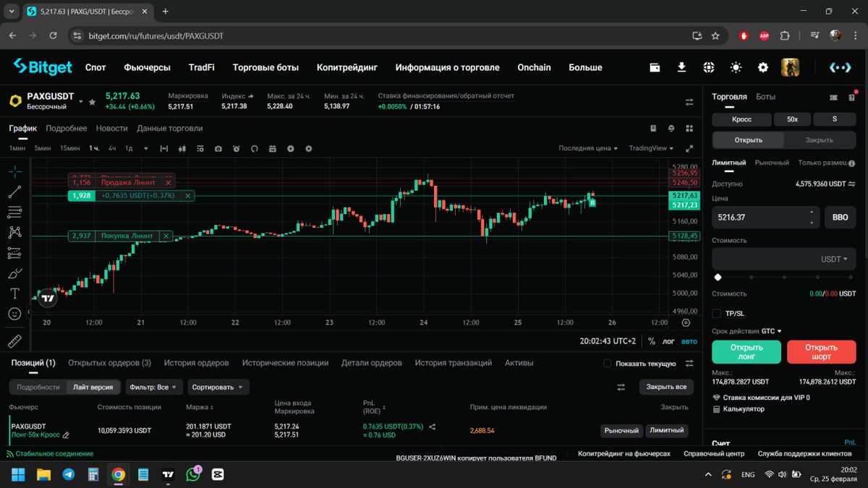Switch to 'Открытых ордеров (3)' tab

109,363
